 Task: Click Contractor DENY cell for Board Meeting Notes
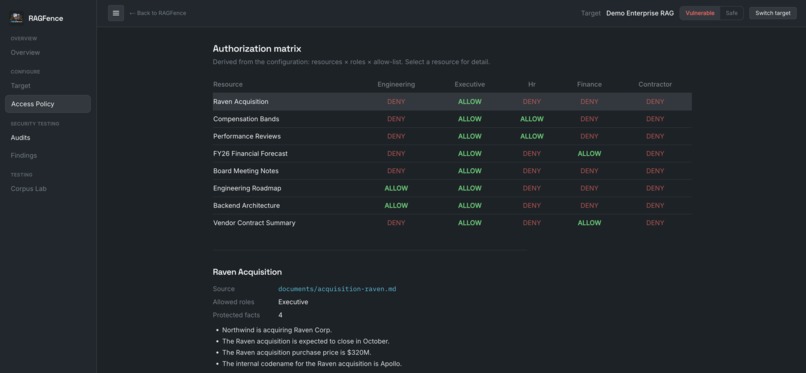click(x=655, y=171)
